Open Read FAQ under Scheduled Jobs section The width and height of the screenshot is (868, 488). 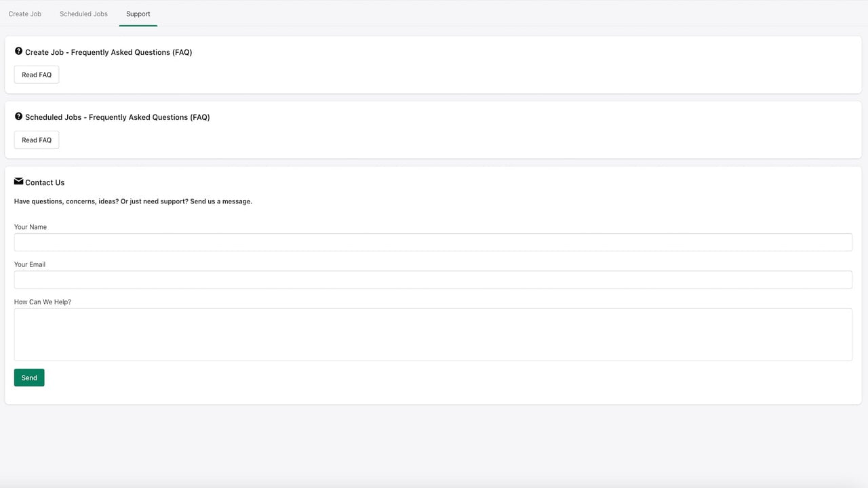click(x=37, y=140)
